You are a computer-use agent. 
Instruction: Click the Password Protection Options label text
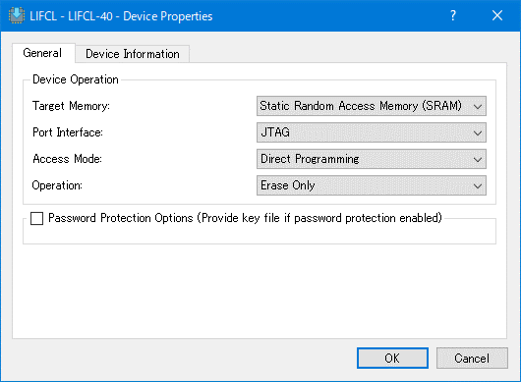pos(245,218)
